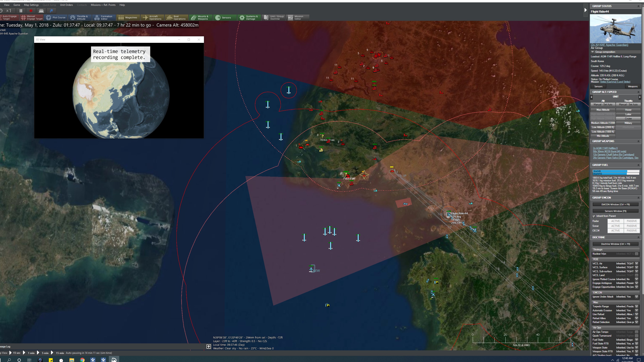Enable Inherit from Parent EMCON
This screenshot has width=644, height=362.
594,216
